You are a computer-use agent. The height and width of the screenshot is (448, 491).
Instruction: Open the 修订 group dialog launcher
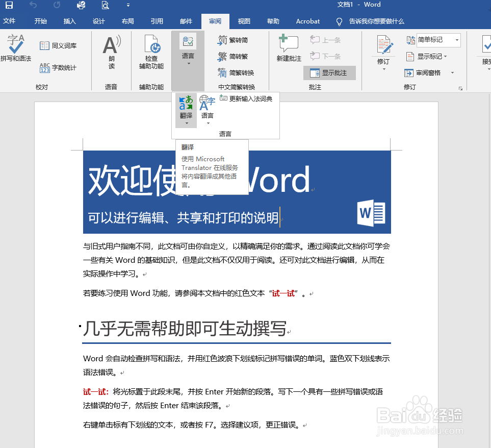coord(460,88)
